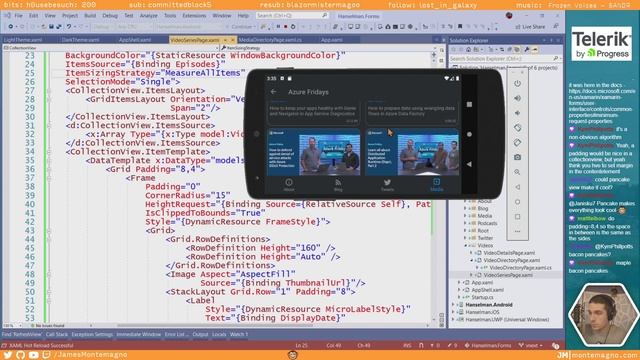Open the DDoS Protection video thumbnail
The width and height of the screenshot is (640, 360).
pos(314,153)
